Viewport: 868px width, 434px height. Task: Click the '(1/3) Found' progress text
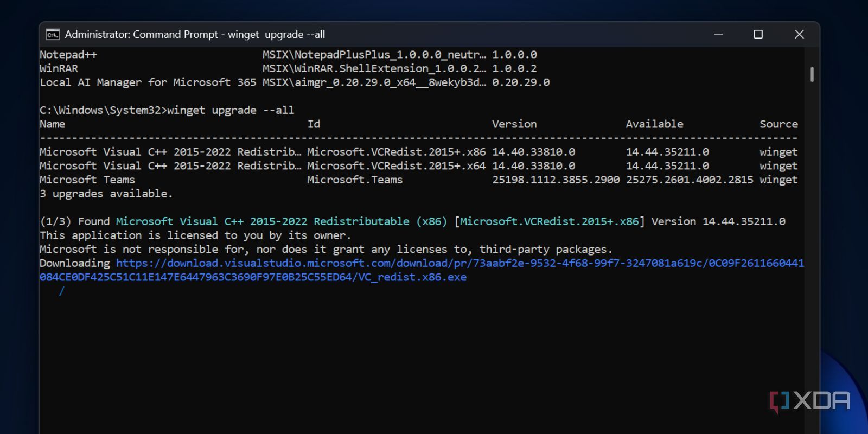[x=75, y=221]
